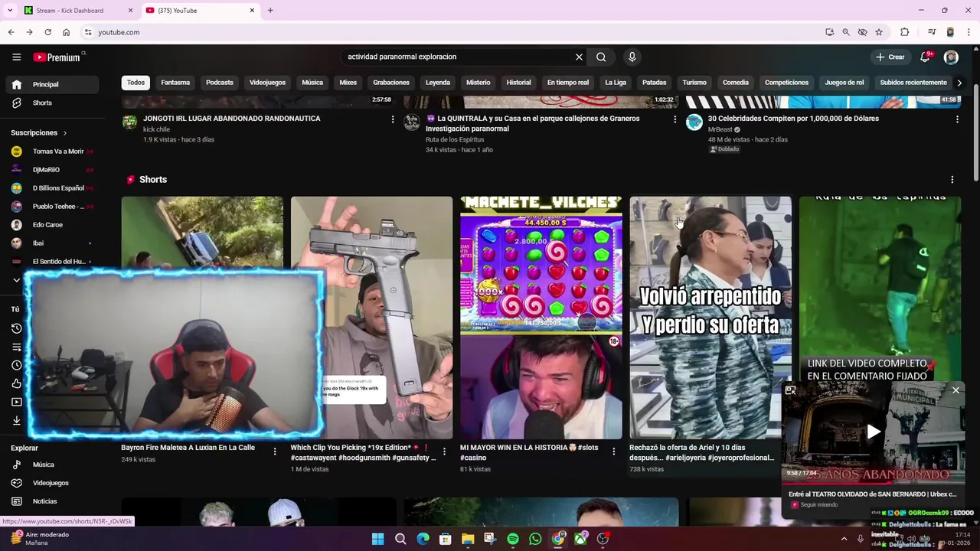Screen dimensions: 980x551
Task: Go to the YouTube Premium logo home
Action: tap(57, 57)
